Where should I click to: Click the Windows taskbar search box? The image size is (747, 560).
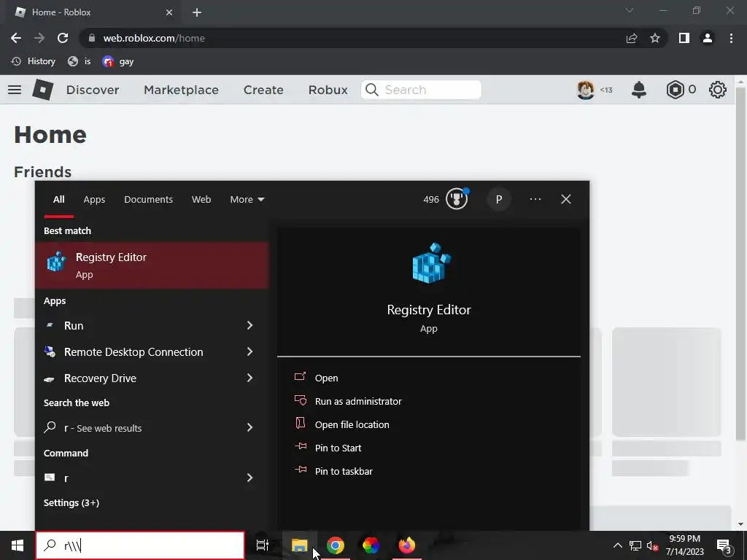140,545
